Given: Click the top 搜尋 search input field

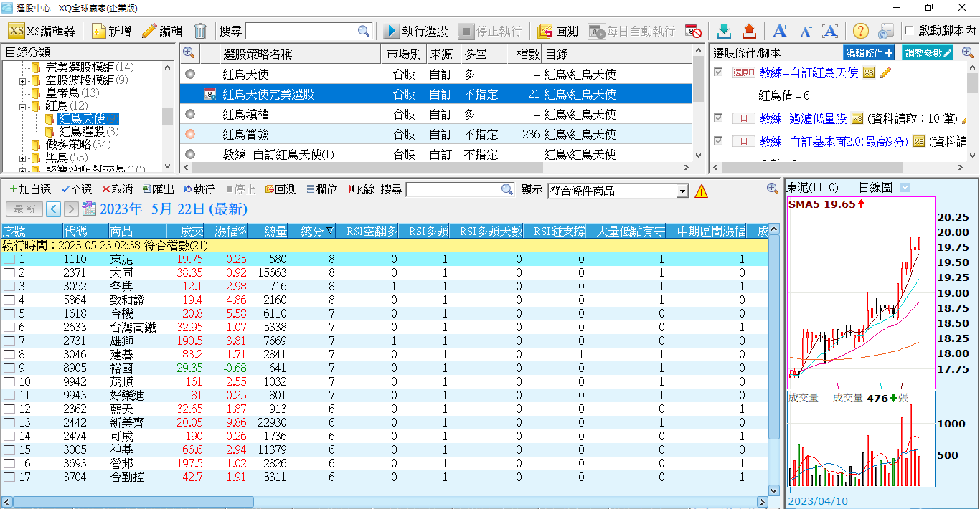Looking at the screenshot, I should tap(301, 32).
